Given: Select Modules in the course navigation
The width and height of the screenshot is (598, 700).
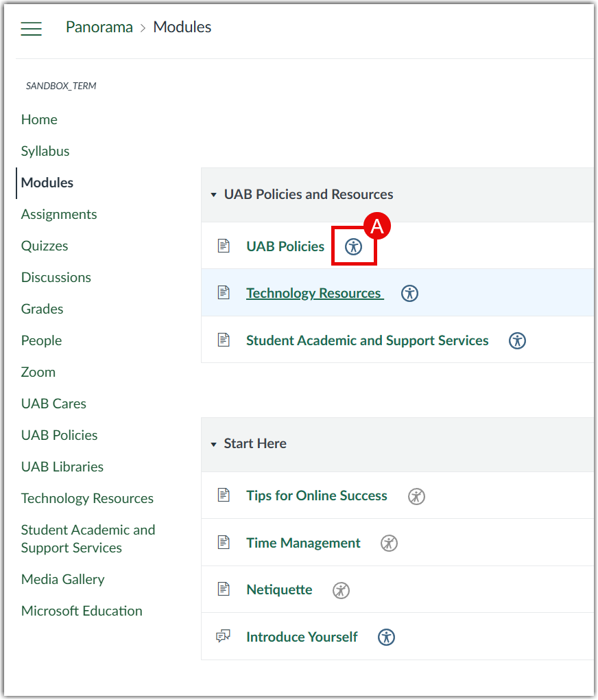Looking at the screenshot, I should tap(47, 183).
